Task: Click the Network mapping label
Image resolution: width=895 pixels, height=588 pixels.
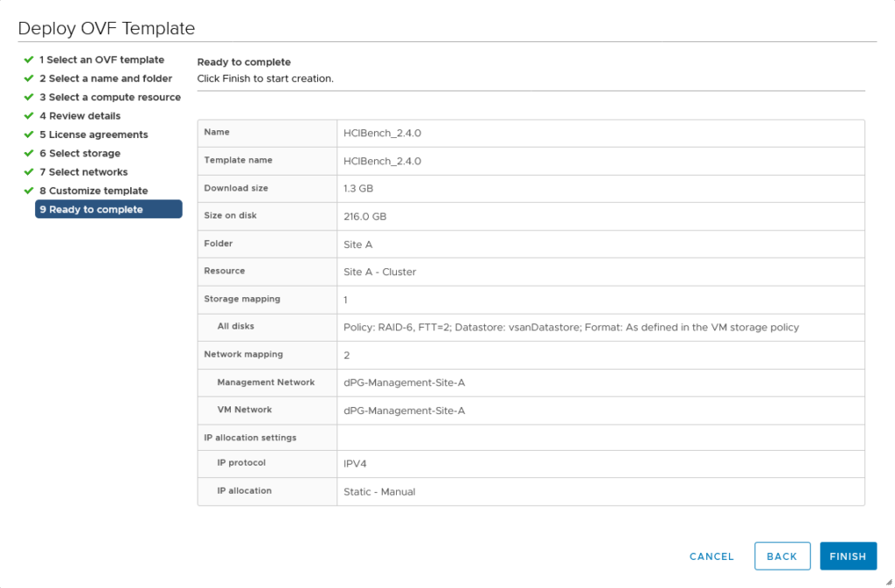Action: tap(243, 354)
